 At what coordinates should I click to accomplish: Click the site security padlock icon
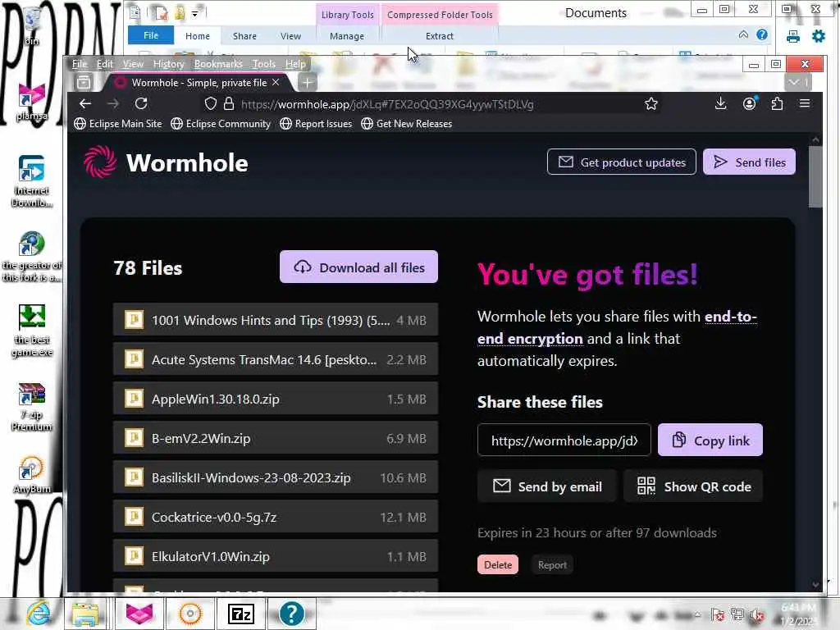tap(229, 104)
